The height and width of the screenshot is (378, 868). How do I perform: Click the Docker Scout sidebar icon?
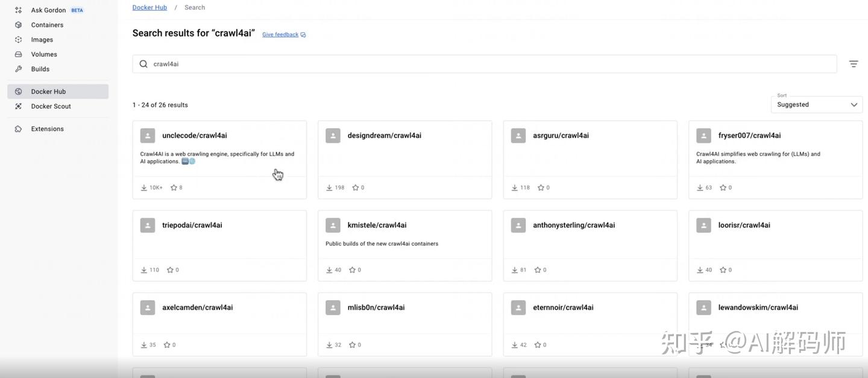point(19,106)
